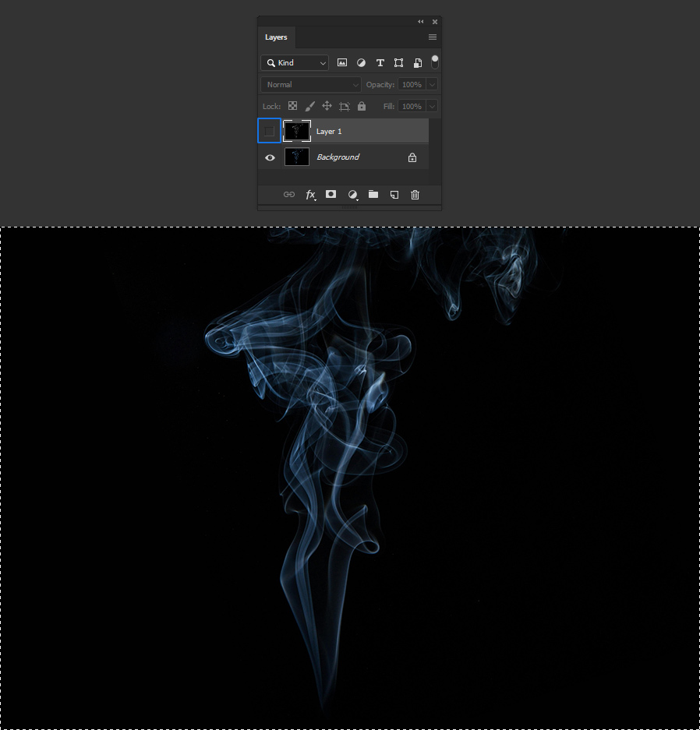Select Background layer thumbnail
This screenshot has width=700, height=730.
coord(297,157)
